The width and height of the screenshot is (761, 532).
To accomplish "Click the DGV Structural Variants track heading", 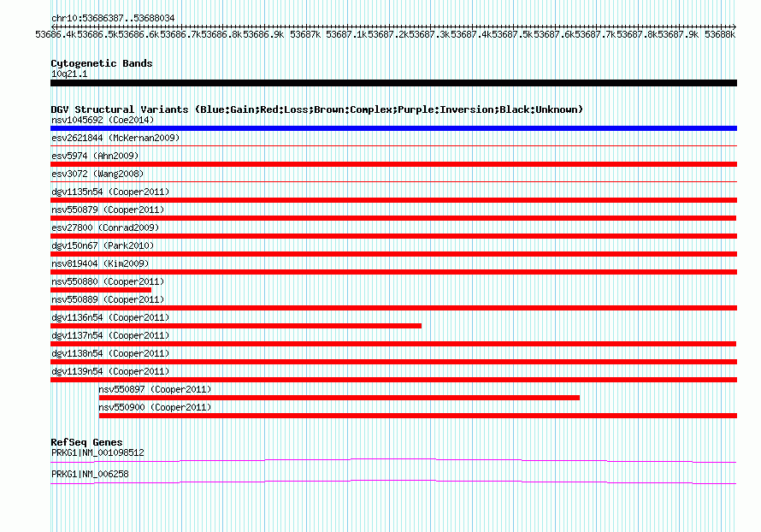I will click(317, 109).
